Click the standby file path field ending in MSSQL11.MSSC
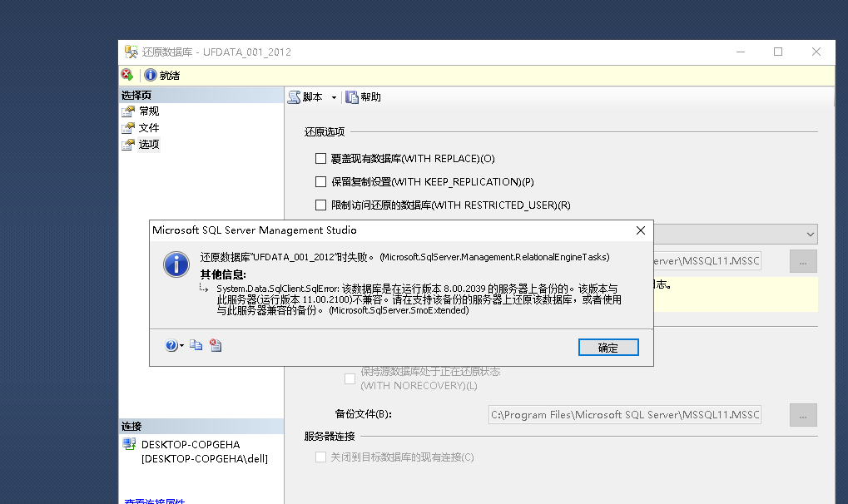848x504 pixels. [x=707, y=261]
